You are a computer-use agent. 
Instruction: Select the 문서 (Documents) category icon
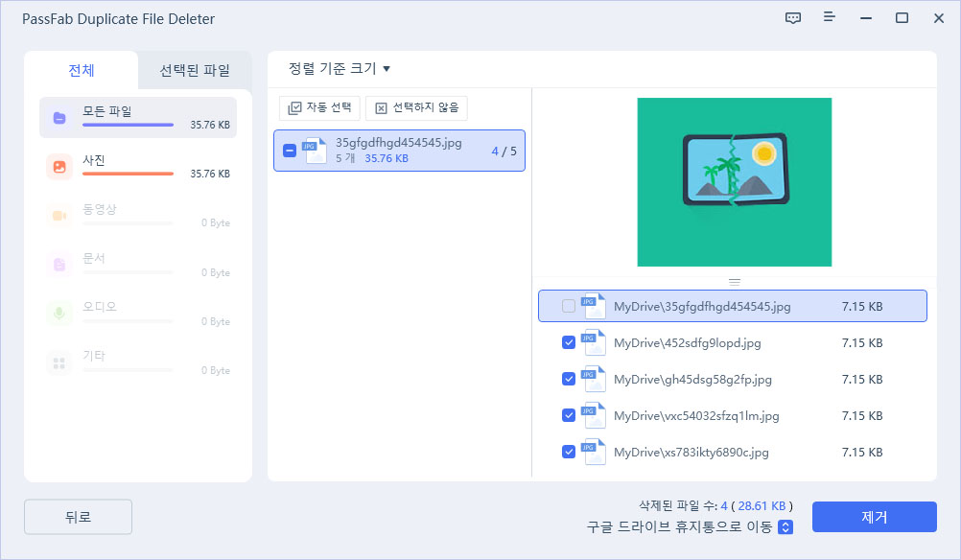point(60,265)
